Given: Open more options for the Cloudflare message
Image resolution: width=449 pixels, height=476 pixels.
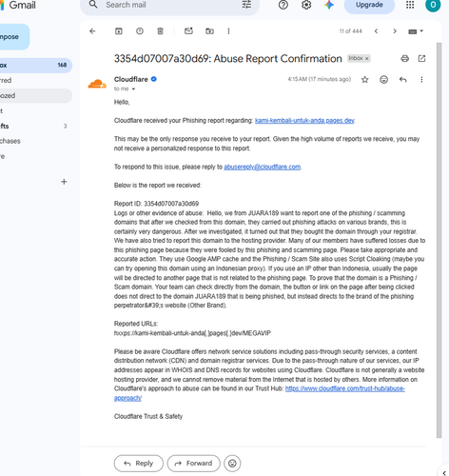Looking at the screenshot, I should click(421, 80).
